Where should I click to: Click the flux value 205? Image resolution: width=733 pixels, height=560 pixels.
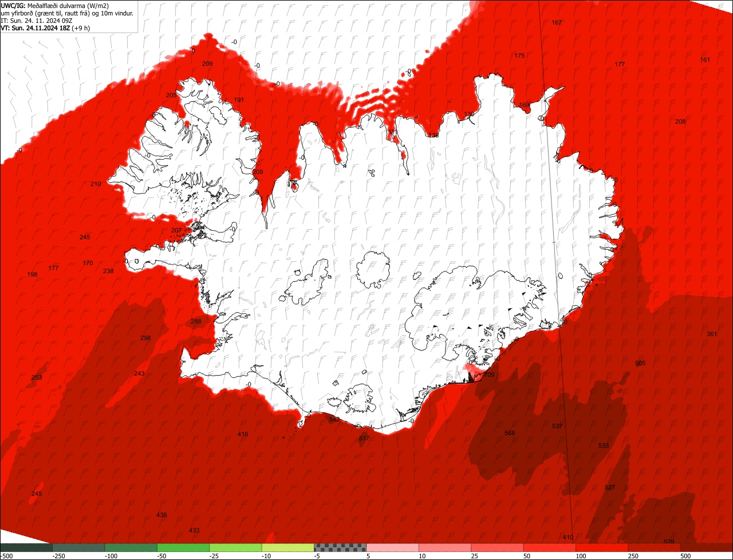(x=171, y=95)
